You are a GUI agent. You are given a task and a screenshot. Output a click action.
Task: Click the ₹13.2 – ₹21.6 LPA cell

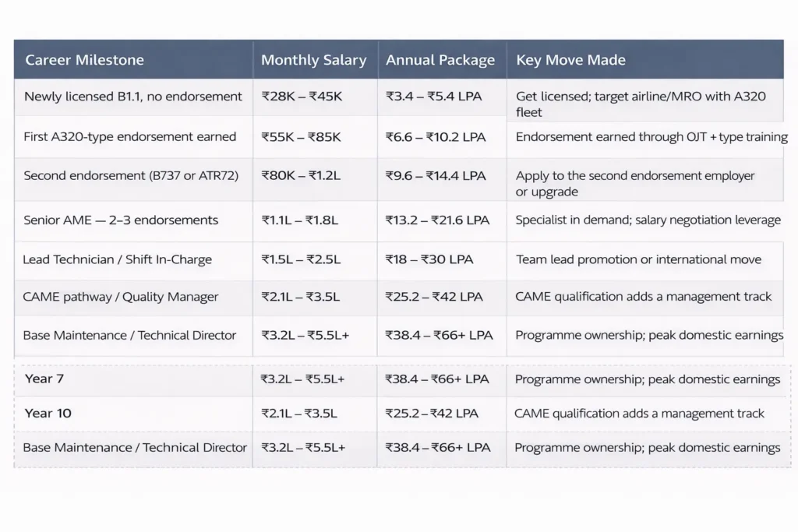437,220
